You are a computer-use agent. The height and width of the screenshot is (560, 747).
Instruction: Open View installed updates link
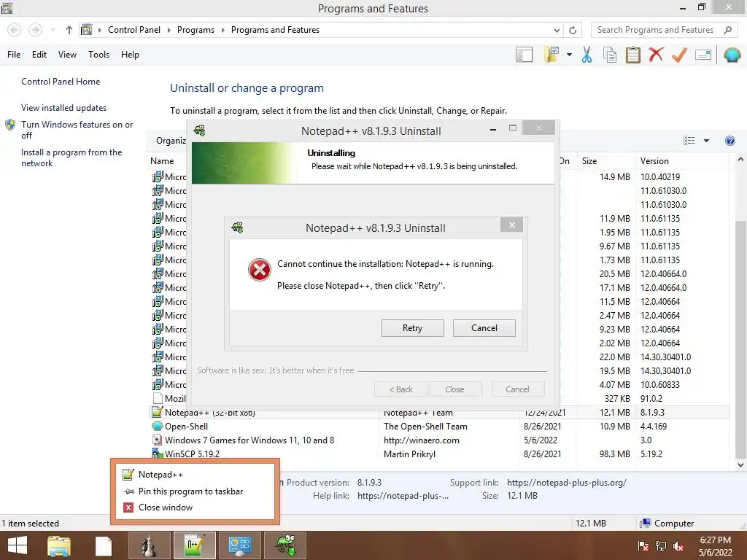[x=64, y=108]
